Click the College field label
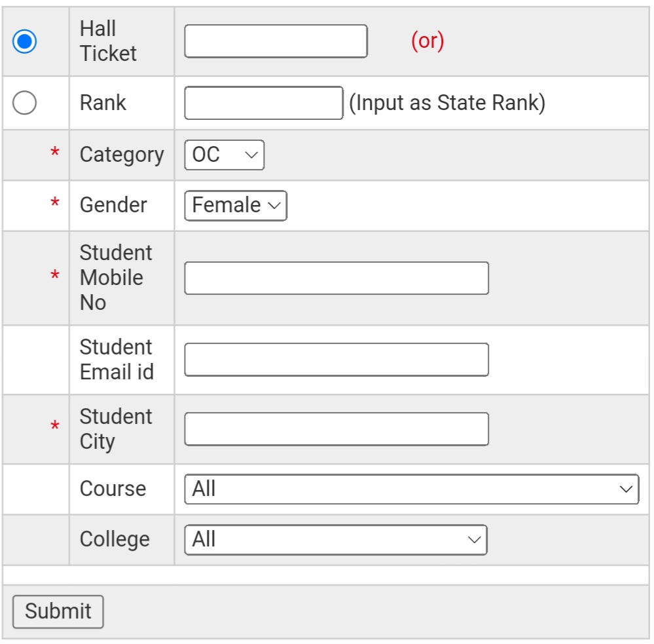 pyautogui.click(x=115, y=539)
